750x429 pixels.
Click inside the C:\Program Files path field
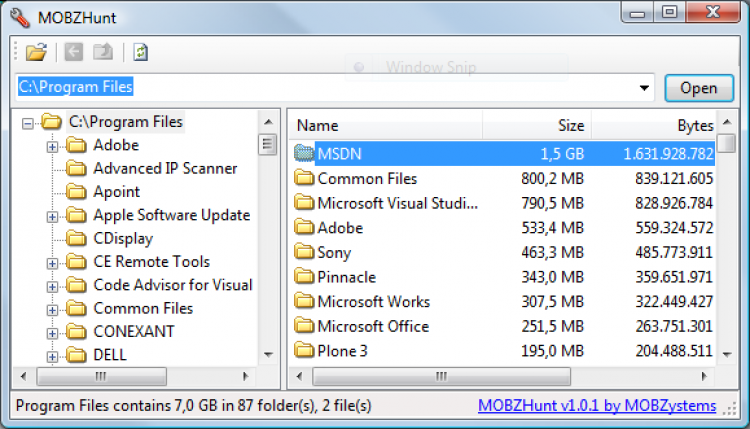(x=330, y=88)
